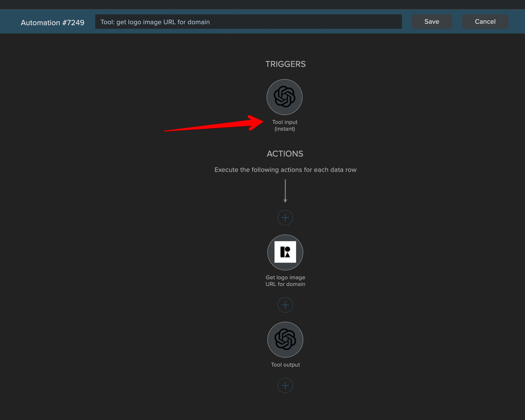Click the TRIGGERS section heading
The image size is (525, 420).
tap(285, 64)
